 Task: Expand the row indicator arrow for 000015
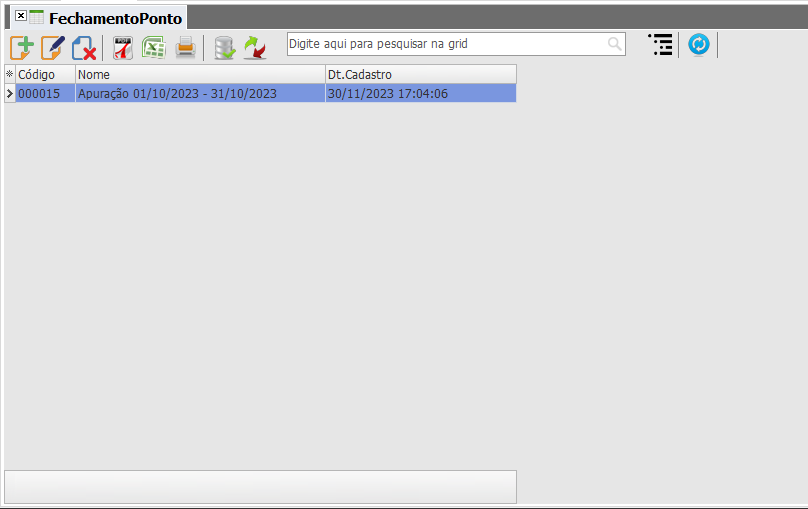click(10, 93)
